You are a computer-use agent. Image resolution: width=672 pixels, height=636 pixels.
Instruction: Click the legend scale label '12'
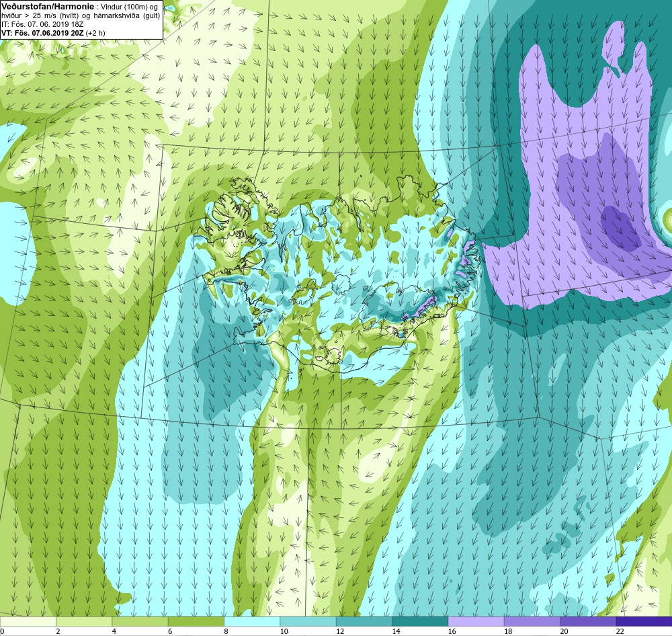click(340, 631)
